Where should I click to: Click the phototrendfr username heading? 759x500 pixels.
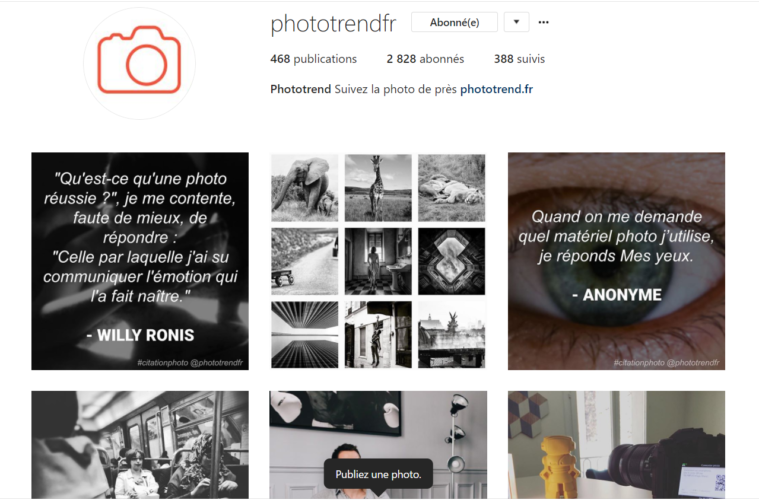(x=333, y=24)
